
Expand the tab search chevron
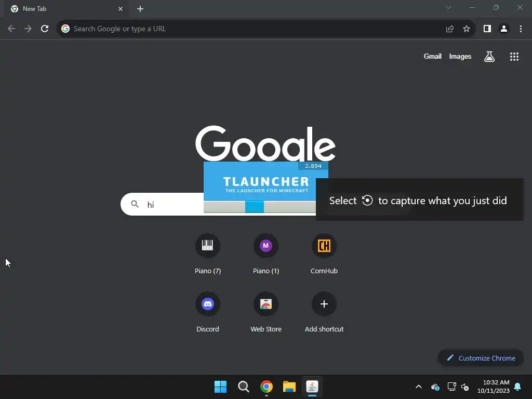(x=448, y=7)
